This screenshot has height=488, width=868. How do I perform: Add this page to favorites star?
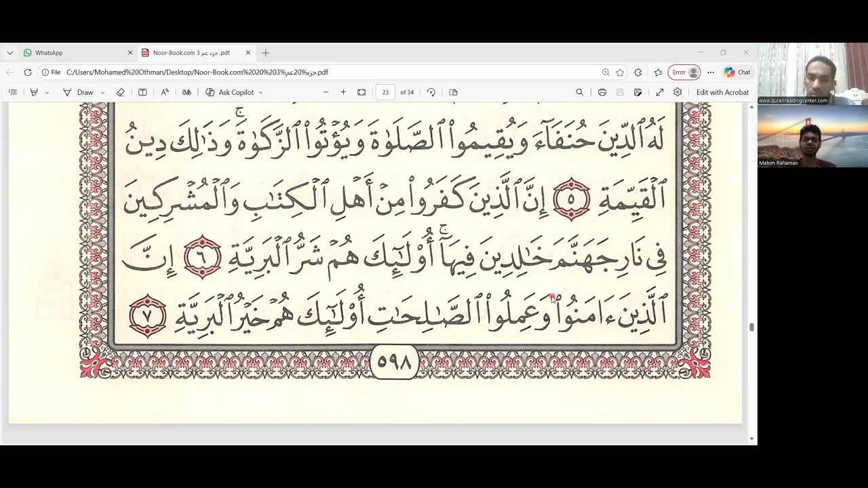pyautogui.click(x=620, y=72)
